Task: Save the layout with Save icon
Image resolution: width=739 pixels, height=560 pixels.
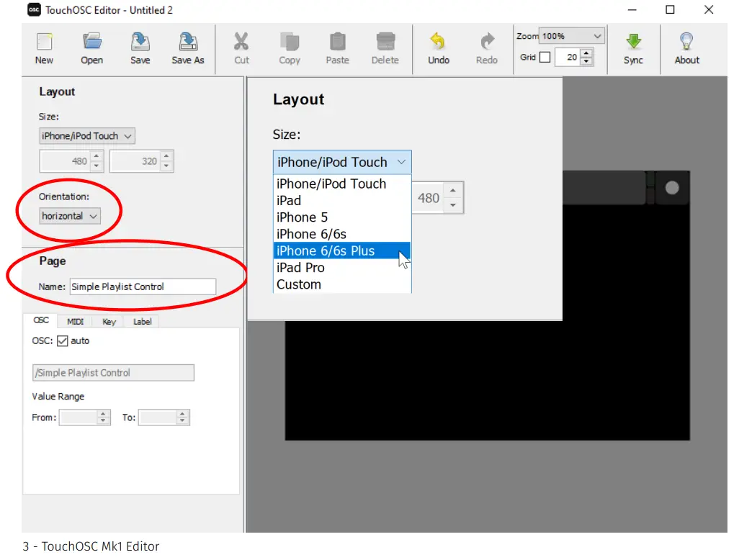Action: pyautogui.click(x=140, y=42)
